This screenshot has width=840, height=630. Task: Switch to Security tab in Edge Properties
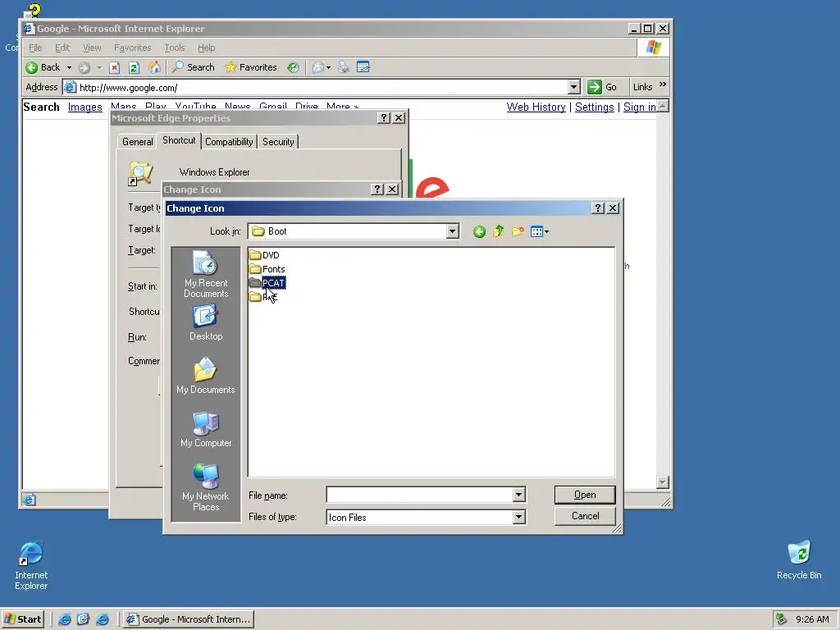tap(278, 141)
